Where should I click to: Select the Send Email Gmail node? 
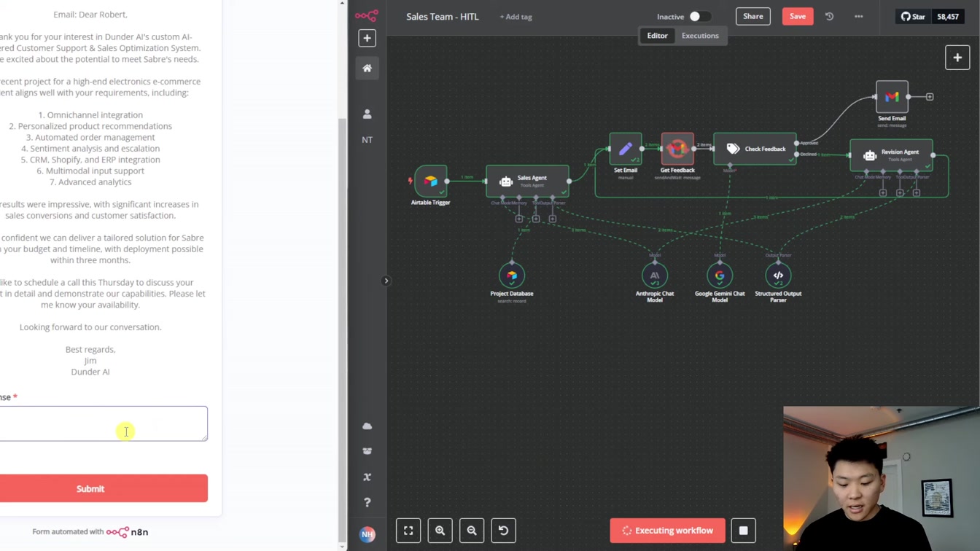pos(892,97)
